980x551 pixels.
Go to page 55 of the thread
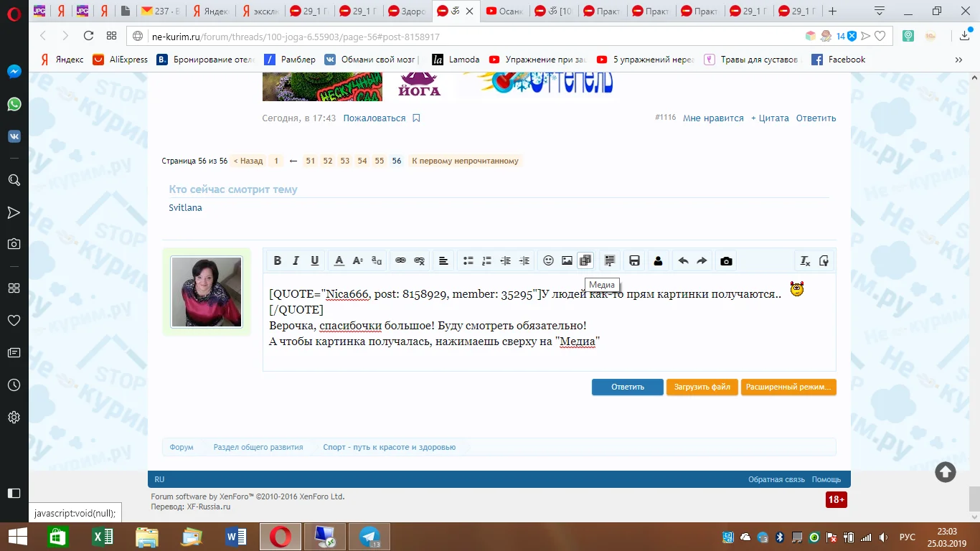click(x=380, y=161)
